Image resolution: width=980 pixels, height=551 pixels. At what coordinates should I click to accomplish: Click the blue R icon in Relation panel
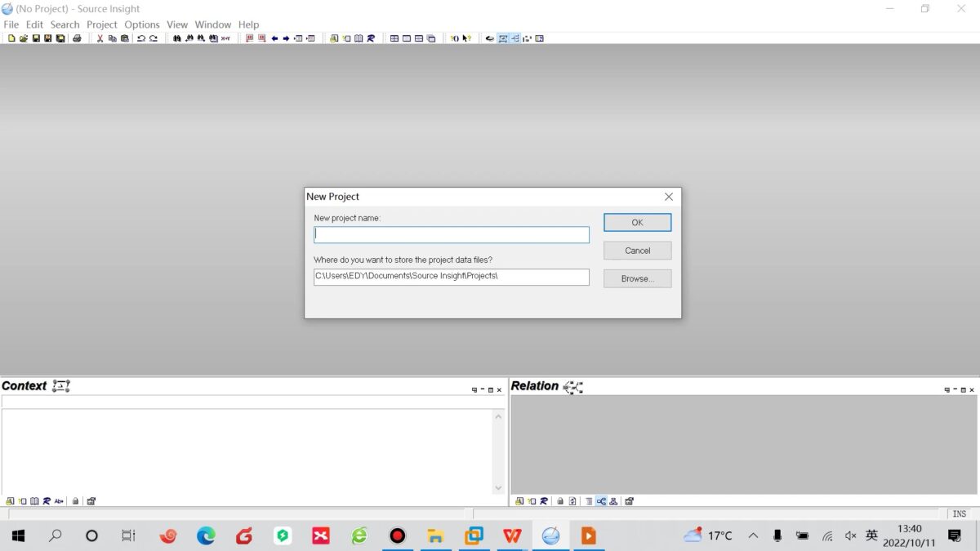pyautogui.click(x=544, y=501)
